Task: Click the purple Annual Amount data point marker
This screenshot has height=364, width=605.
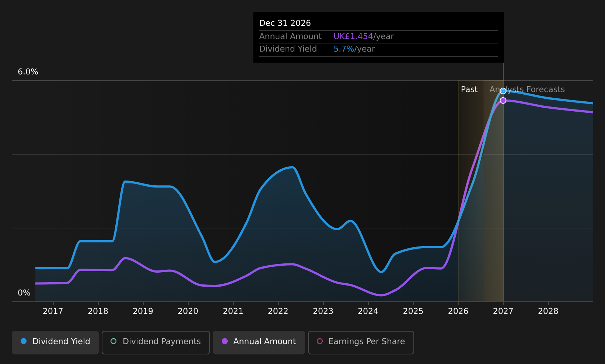Action: (503, 101)
